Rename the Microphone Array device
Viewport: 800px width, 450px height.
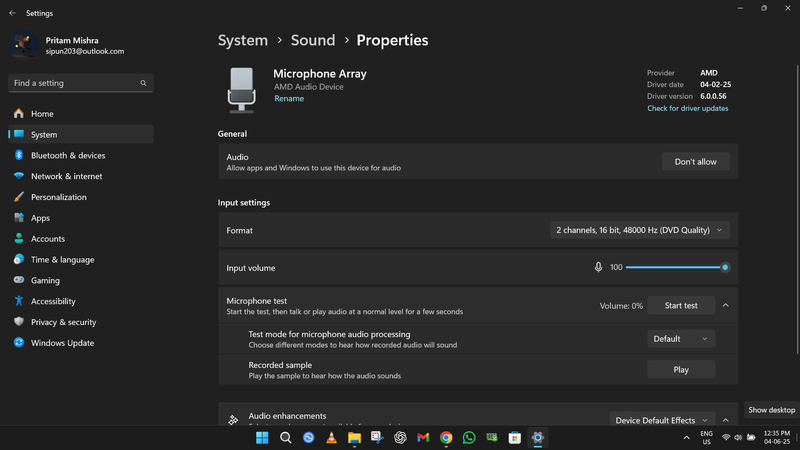289,98
